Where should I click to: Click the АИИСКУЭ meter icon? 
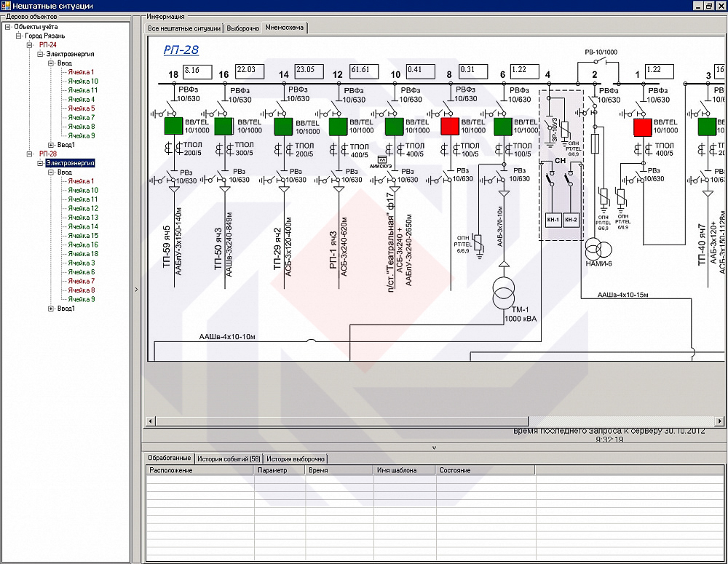coord(381,159)
